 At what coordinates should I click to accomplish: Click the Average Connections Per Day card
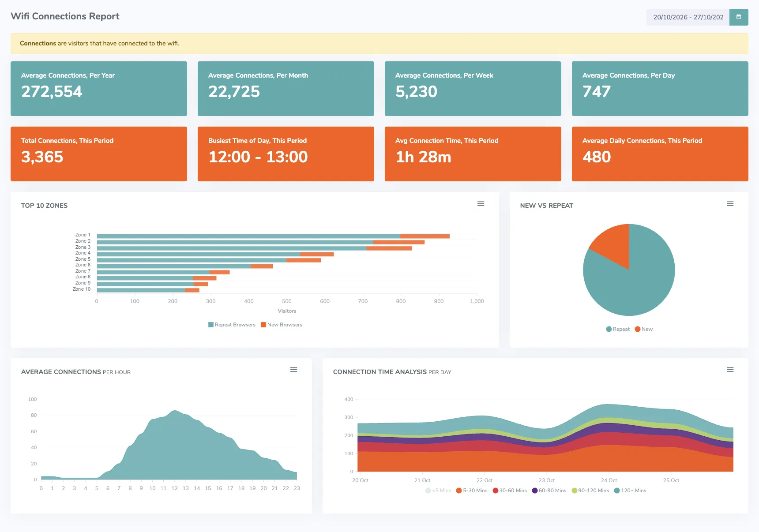point(660,89)
